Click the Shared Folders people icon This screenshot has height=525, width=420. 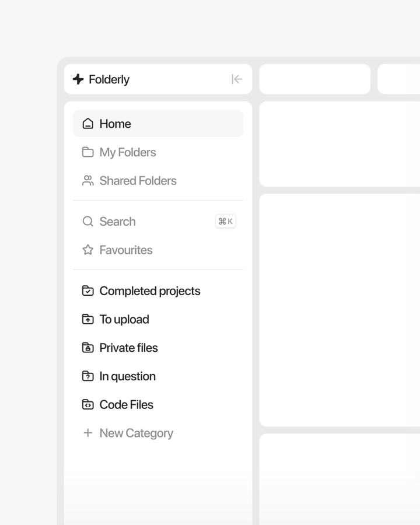click(x=88, y=181)
